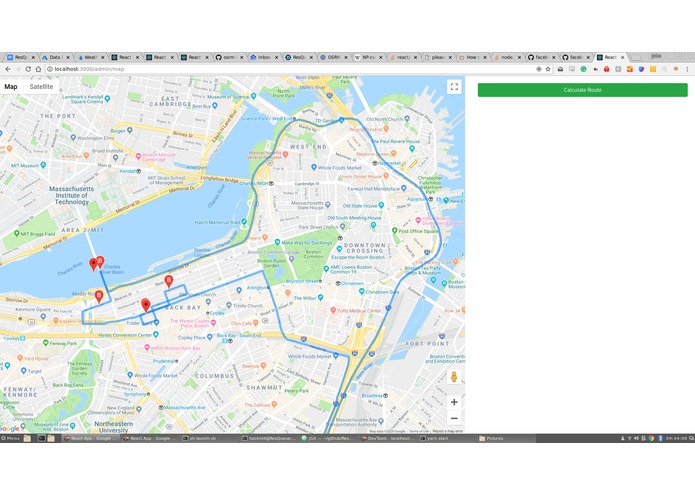
Task: Toggle fullscreen map view
Action: click(x=454, y=87)
